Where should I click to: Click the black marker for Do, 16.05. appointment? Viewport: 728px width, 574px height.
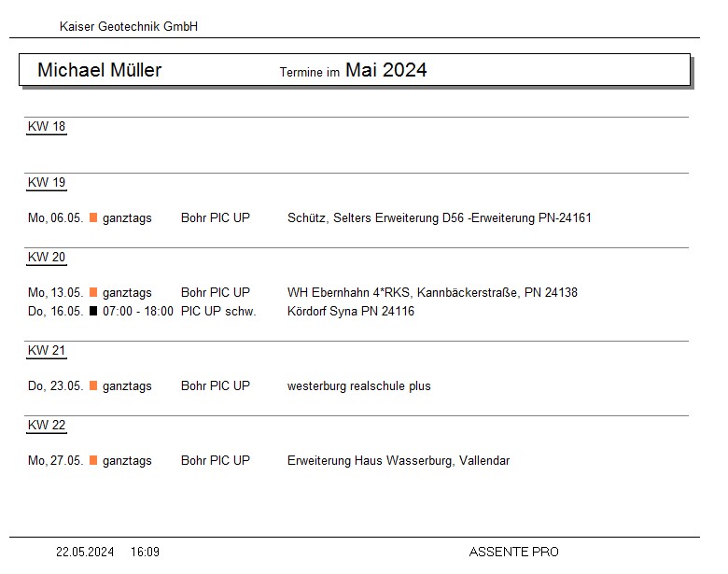(x=93, y=312)
